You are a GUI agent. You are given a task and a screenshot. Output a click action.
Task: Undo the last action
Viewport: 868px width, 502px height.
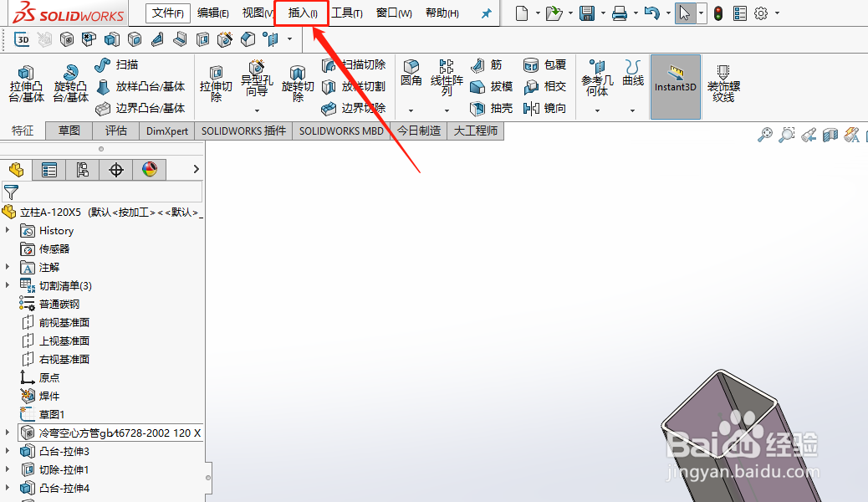point(652,13)
